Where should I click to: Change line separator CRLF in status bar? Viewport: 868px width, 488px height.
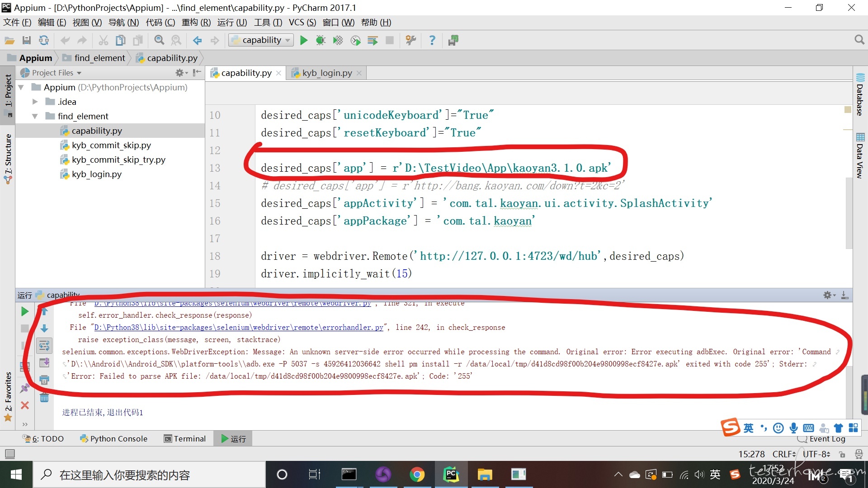click(x=784, y=454)
